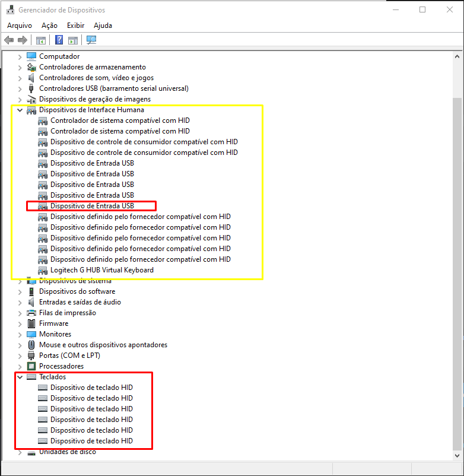Open the Ação menu
The width and height of the screenshot is (464, 476).
49,26
